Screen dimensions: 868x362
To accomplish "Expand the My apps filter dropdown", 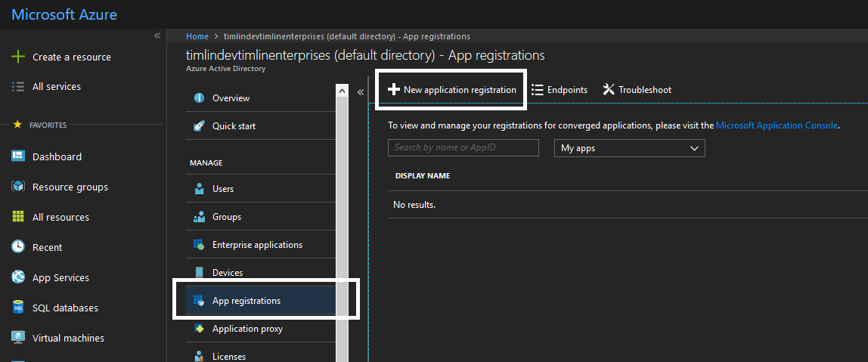I will [629, 148].
